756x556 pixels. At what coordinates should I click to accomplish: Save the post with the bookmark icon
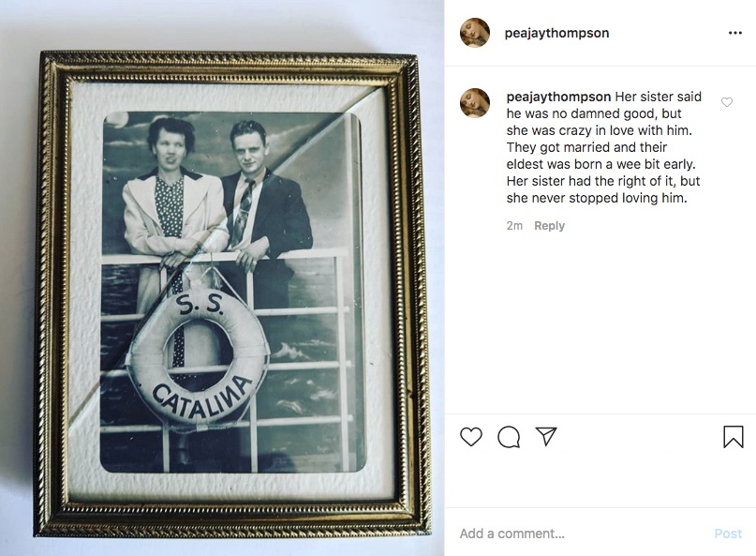point(733,437)
